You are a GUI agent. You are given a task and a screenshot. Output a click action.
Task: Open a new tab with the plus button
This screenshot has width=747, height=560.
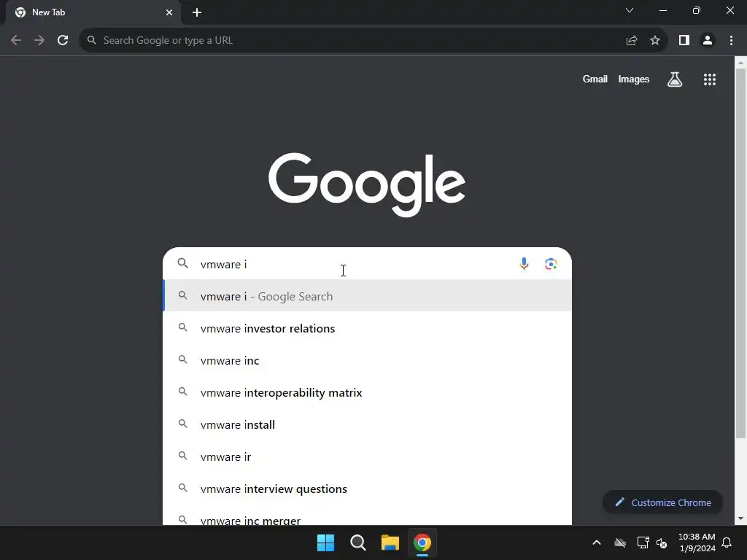point(197,12)
